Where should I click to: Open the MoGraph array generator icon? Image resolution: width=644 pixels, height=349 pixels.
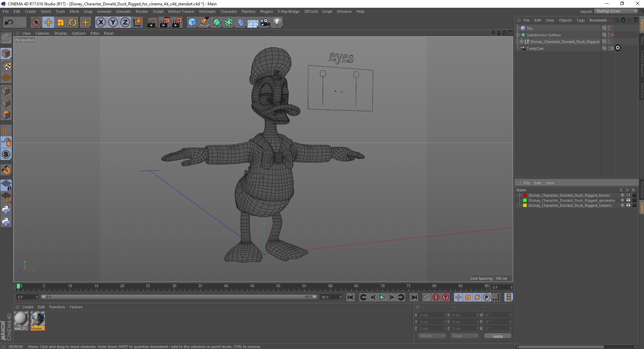[x=229, y=23]
